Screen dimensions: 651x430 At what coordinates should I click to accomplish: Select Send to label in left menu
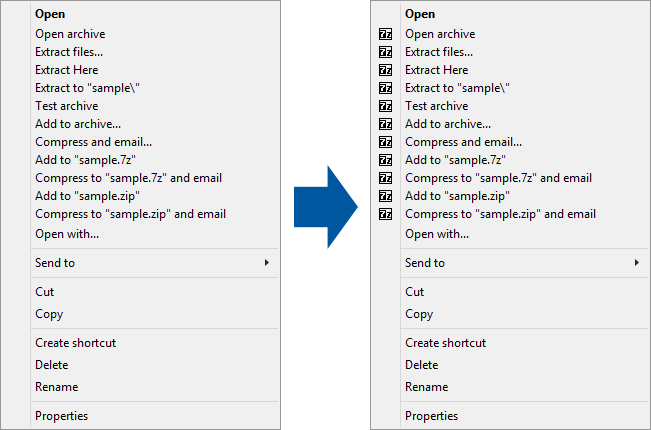(x=55, y=263)
